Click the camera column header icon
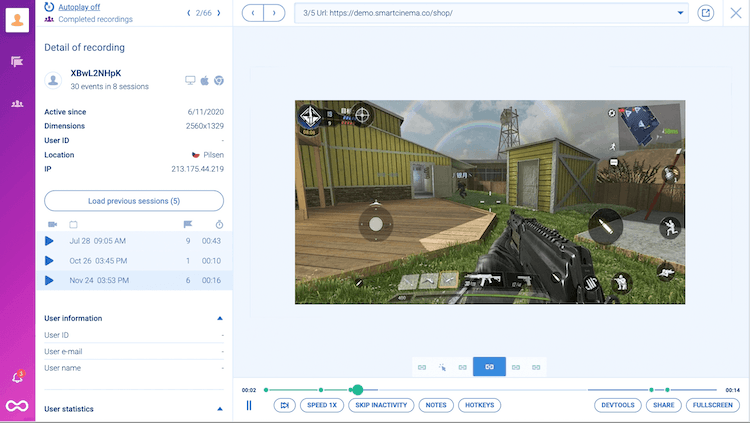The width and height of the screenshot is (750, 423). tap(53, 224)
